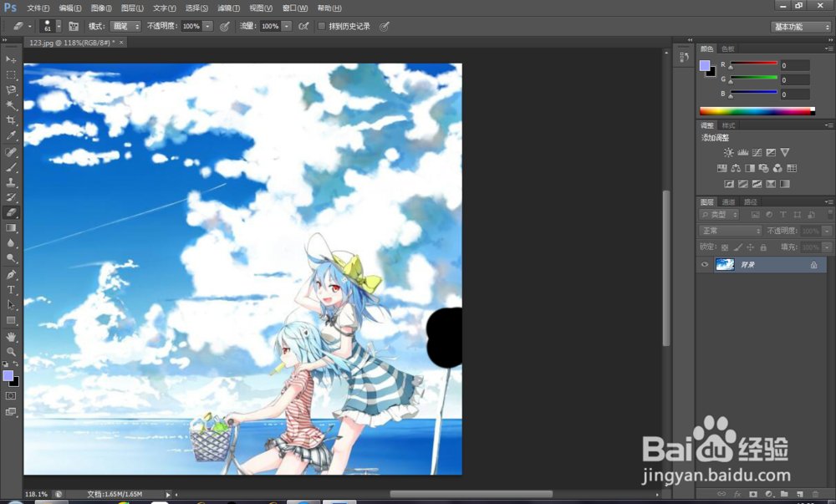Select the Lasso tool
The image size is (836, 504).
click(11, 90)
